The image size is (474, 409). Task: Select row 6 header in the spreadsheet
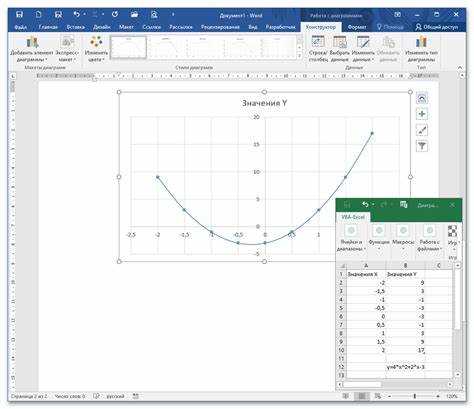pyautogui.click(x=341, y=316)
